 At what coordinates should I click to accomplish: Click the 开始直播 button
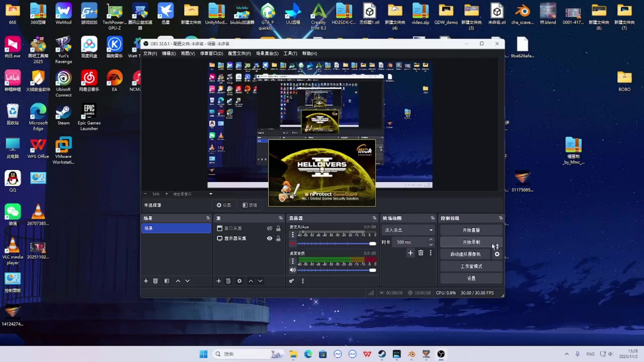tap(471, 230)
